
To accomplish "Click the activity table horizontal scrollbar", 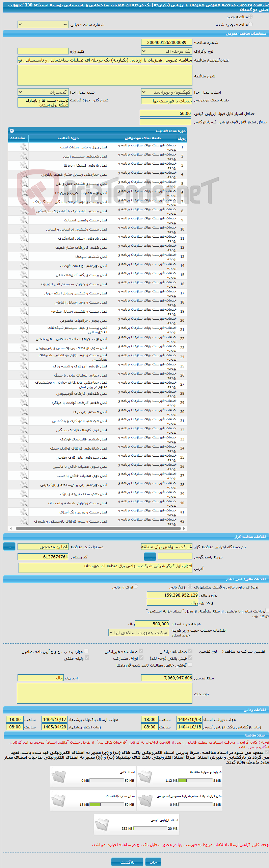I will 98,528.
